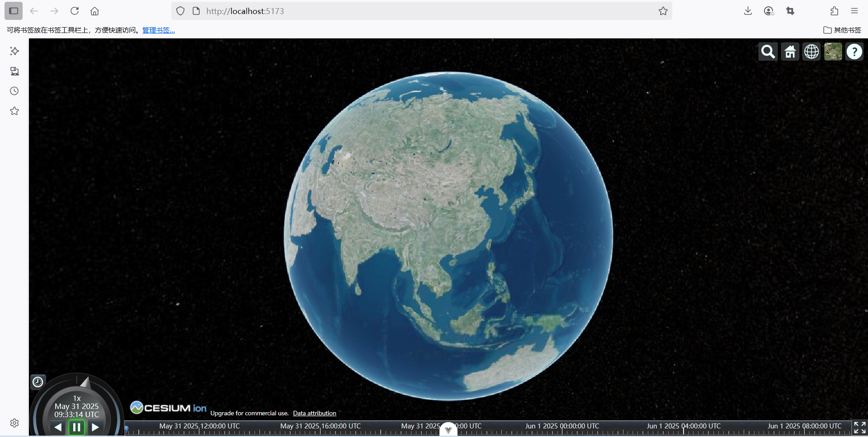The height and width of the screenshot is (437, 868).
Task: Open the base layer imagery picker
Action: [833, 52]
